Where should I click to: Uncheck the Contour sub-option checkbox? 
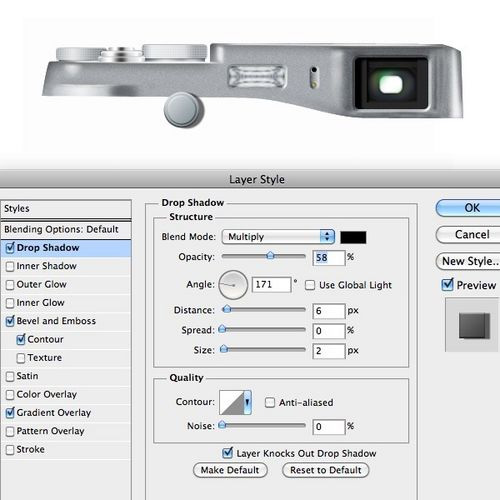coord(21,339)
